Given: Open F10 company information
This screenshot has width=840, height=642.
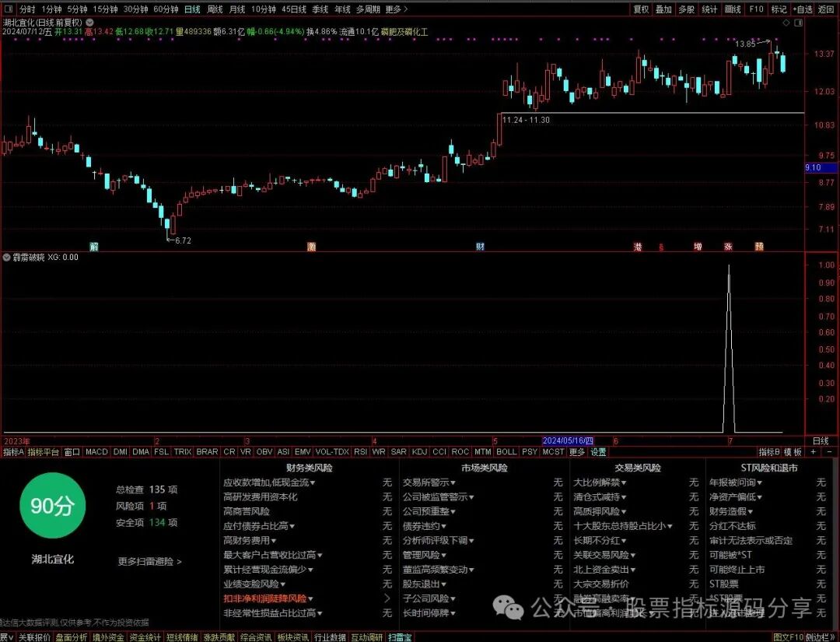Looking at the screenshot, I should pos(756,9).
